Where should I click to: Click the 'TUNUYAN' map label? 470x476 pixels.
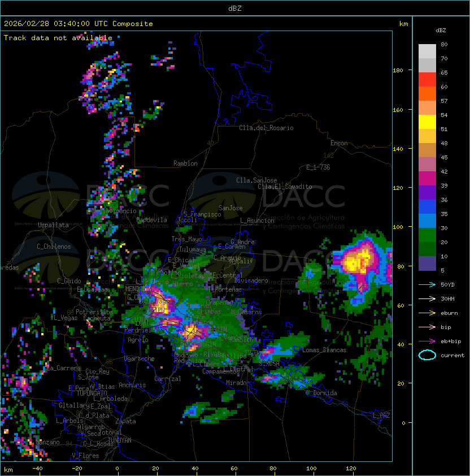coord(120,440)
